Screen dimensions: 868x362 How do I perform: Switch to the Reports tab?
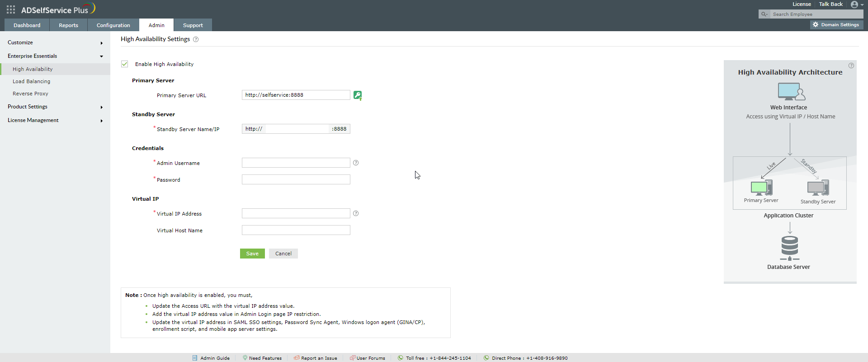pyautogui.click(x=68, y=25)
